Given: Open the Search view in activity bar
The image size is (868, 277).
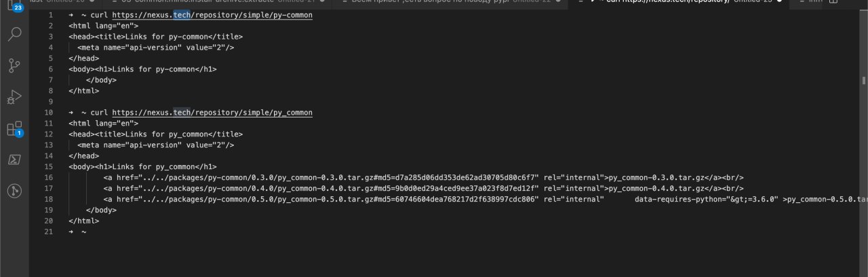Looking at the screenshot, I should click(x=14, y=33).
